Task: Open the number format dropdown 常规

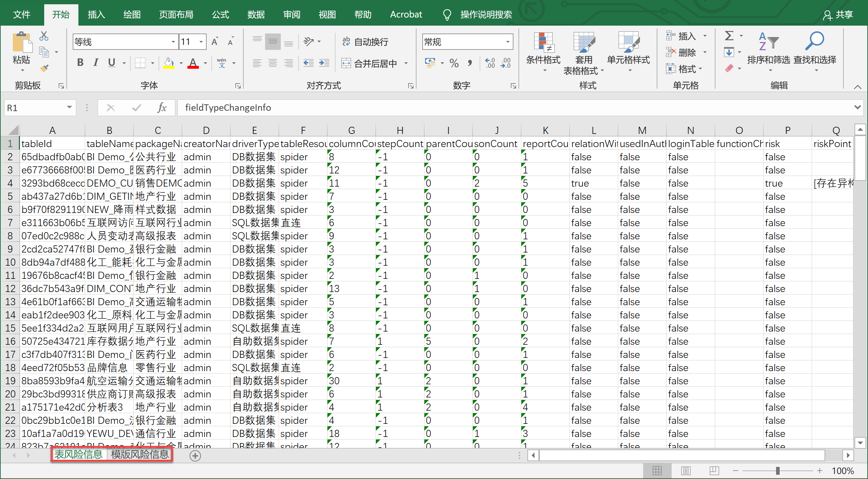Action: point(508,42)
